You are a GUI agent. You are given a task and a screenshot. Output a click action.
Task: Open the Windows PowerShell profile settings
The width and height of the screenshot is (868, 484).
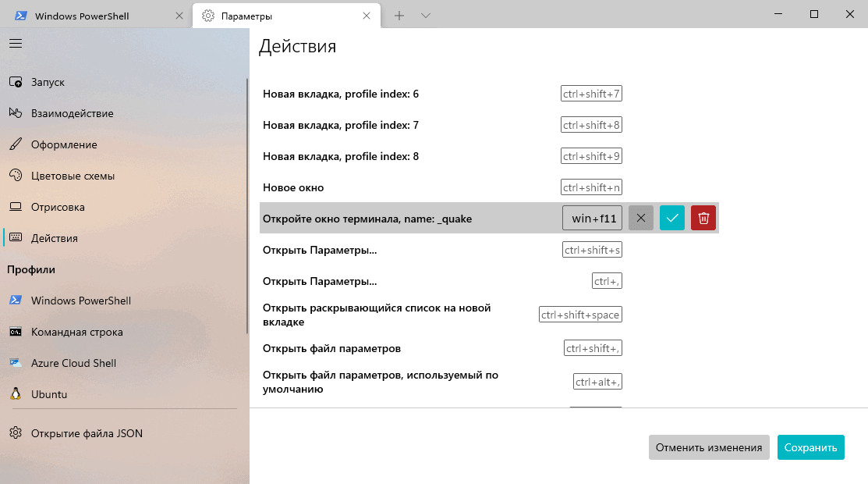pyautogui.click(x=123, y=301)
